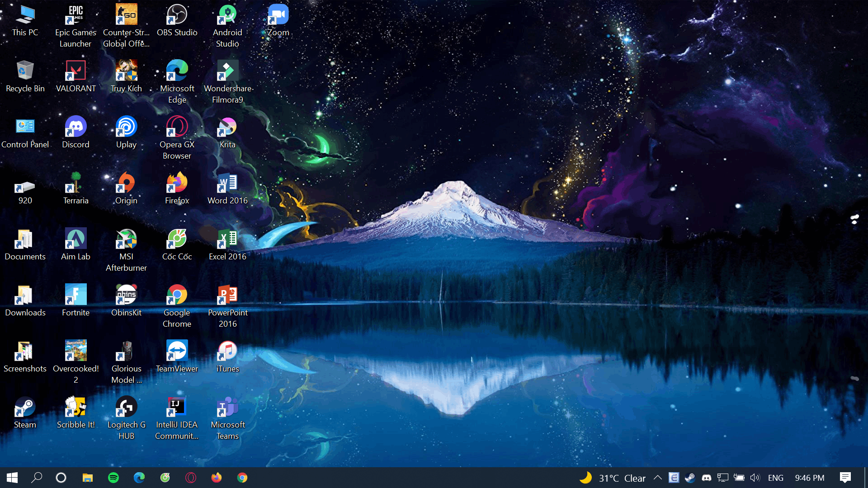Screen dimensions: 868x488
Task: Select the Discord desktop shortcut
Action: pyautogui.click(x=75, y=133)
